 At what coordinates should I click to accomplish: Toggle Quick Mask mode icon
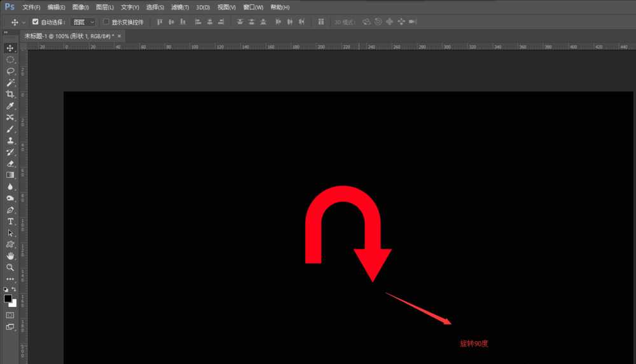coord(10,314)
